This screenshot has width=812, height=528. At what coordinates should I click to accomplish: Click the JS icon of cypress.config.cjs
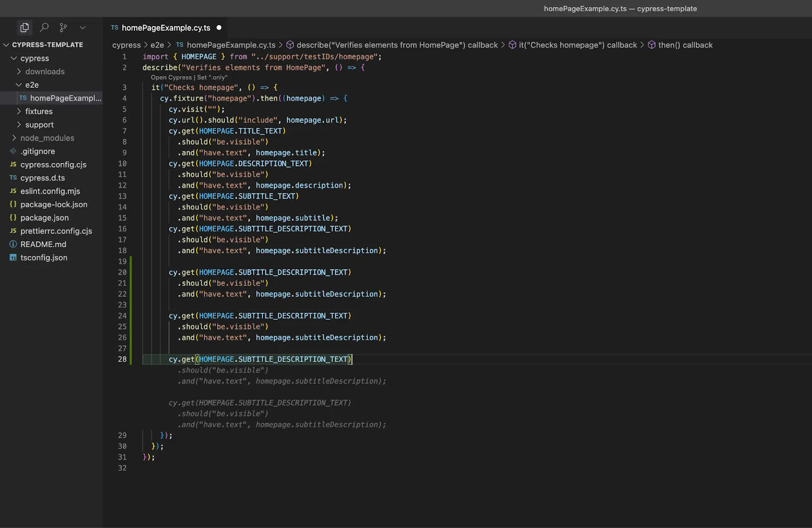click(13, 164)
